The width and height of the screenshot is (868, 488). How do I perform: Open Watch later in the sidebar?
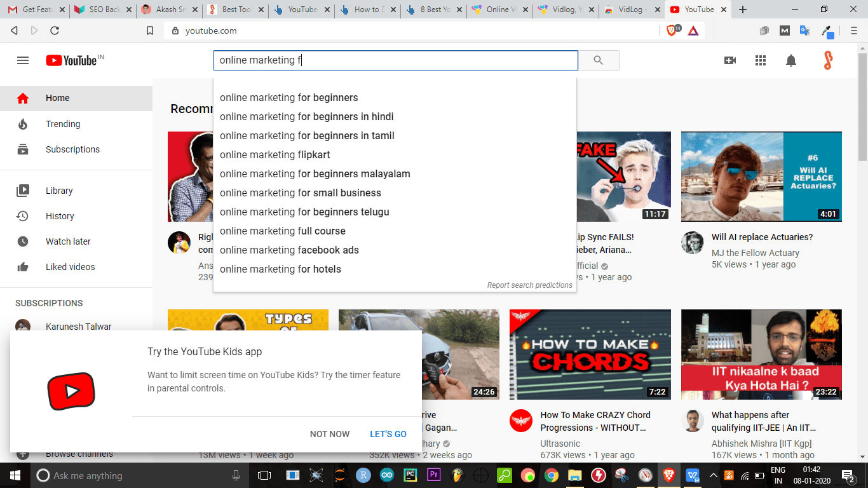[76, 241]
